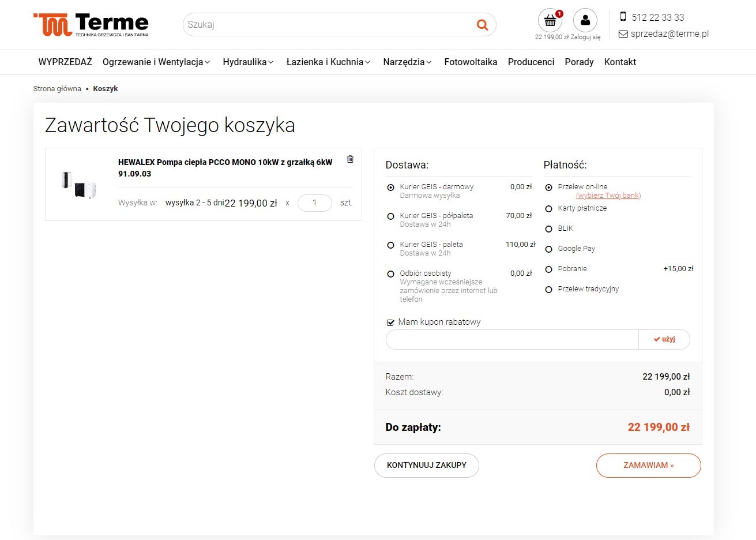756x540 pixels.
Task: Open the wybierz Twój bank link
Action: click(608, 195)
